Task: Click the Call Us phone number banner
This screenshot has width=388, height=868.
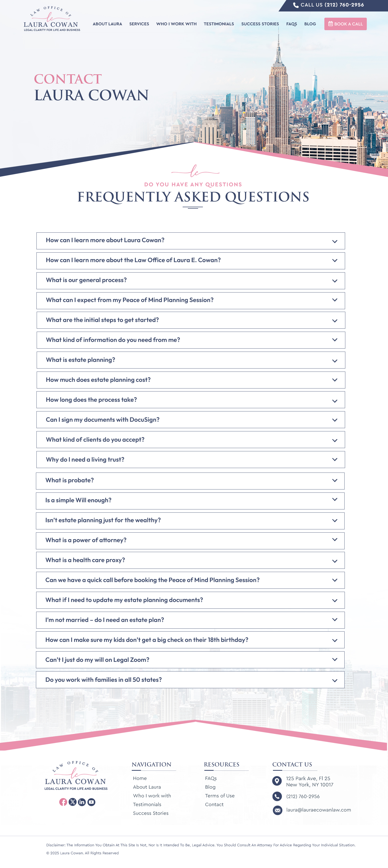Action: click(328, 5)
